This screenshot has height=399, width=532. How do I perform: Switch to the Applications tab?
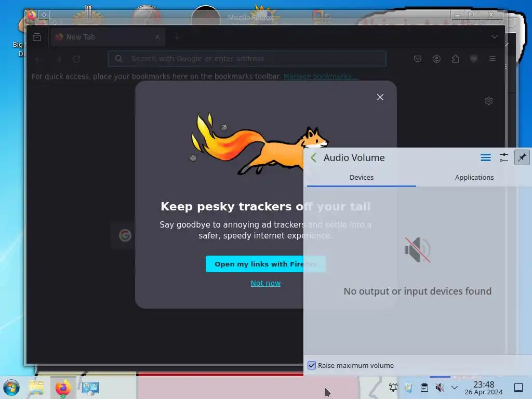coord(474,178)
